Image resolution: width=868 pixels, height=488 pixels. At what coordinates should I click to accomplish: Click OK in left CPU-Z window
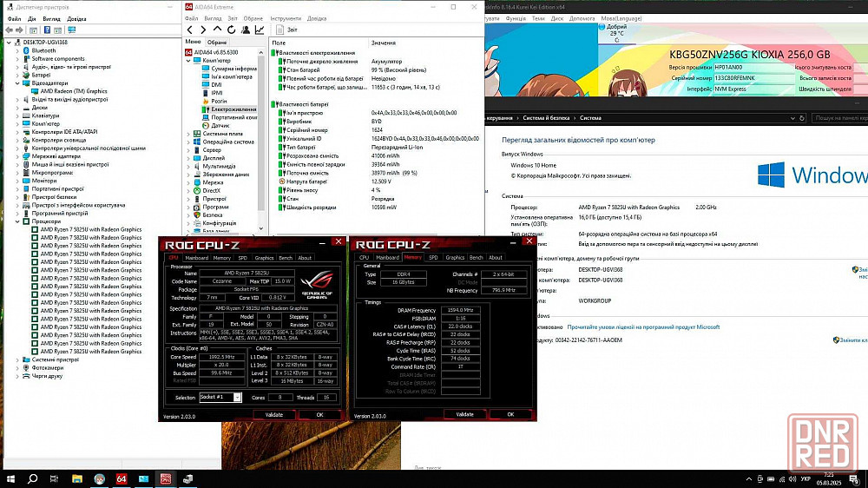coord(319,415)
